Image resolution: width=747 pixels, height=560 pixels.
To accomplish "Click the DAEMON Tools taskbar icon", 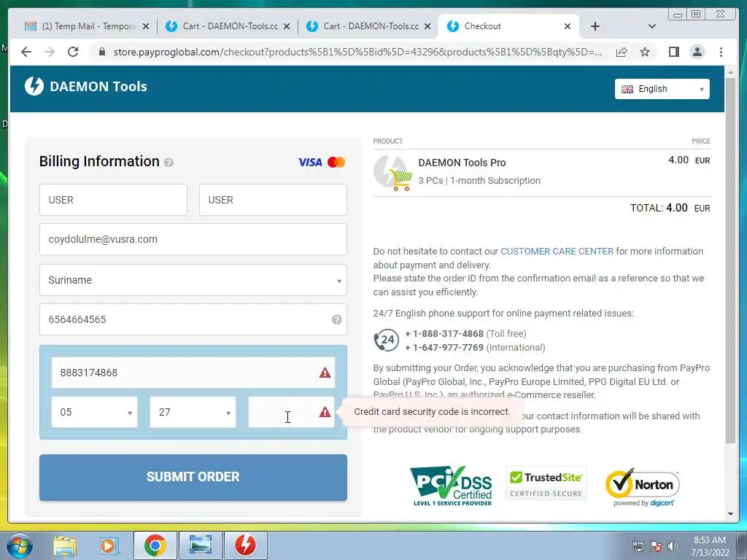I will [x=246, y=545].
